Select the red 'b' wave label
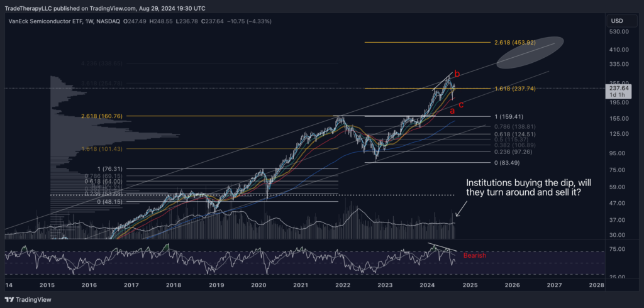This screenshot has width=644, height=308. (x=457, y=74)
